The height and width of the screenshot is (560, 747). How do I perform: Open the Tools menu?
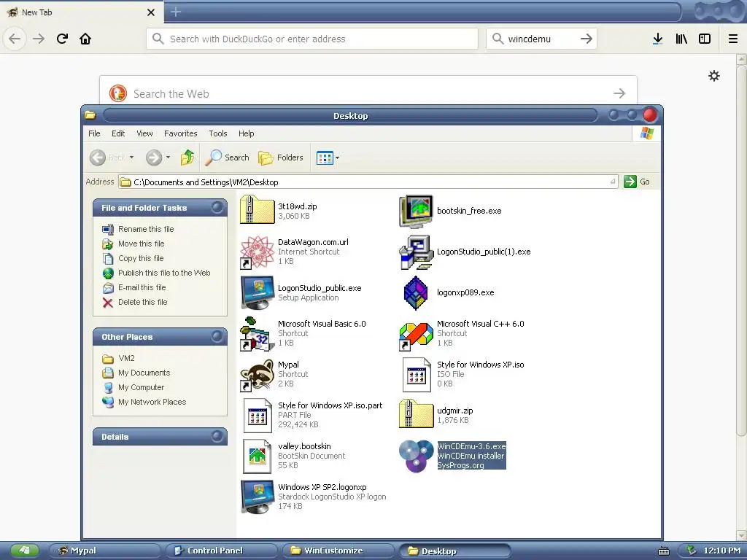coord(217,133)
